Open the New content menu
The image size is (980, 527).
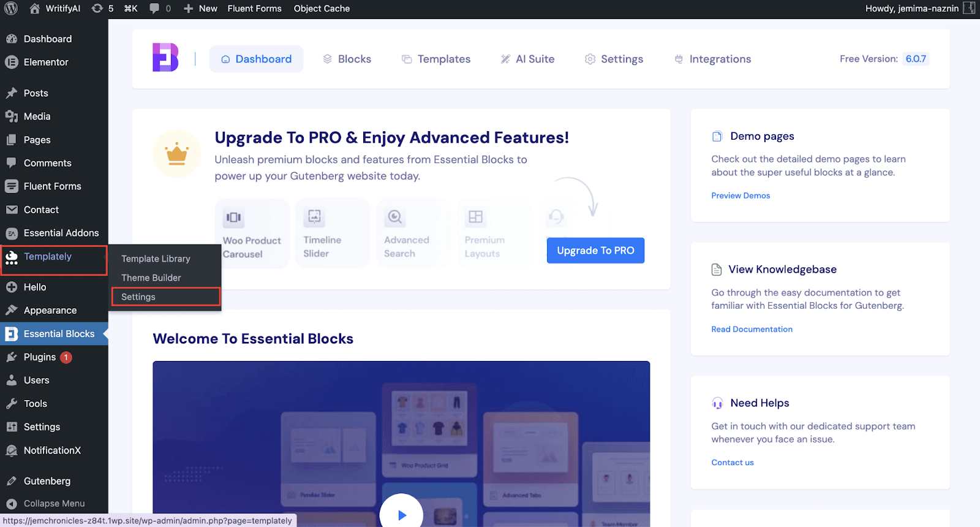pos(201,9)
